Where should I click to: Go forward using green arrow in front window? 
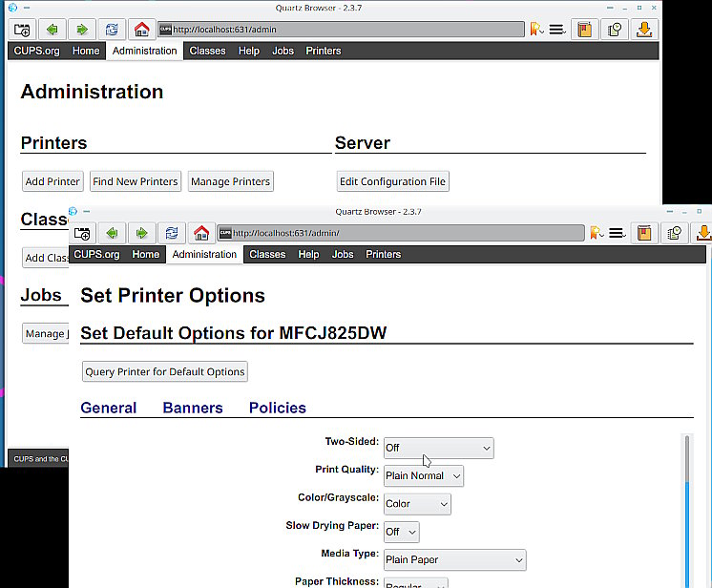pos(142,233)
